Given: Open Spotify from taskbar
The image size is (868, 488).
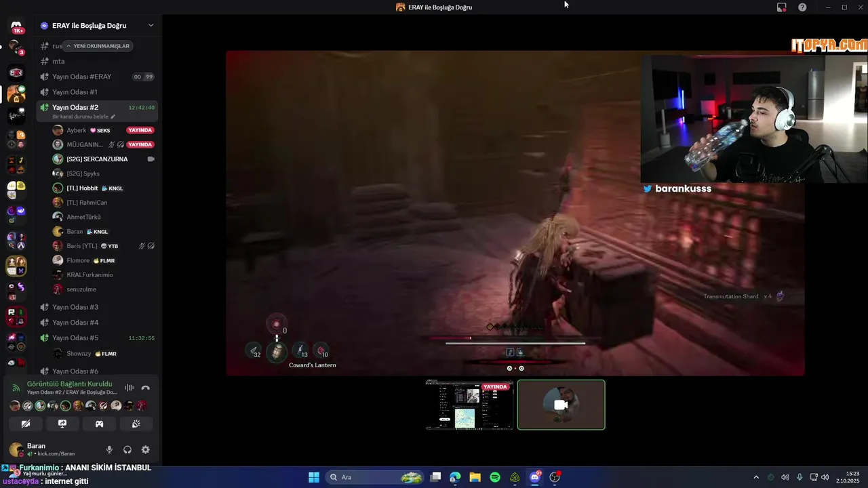Looking at the screenshot, I should pyautogui.click(x=495, y=477).
